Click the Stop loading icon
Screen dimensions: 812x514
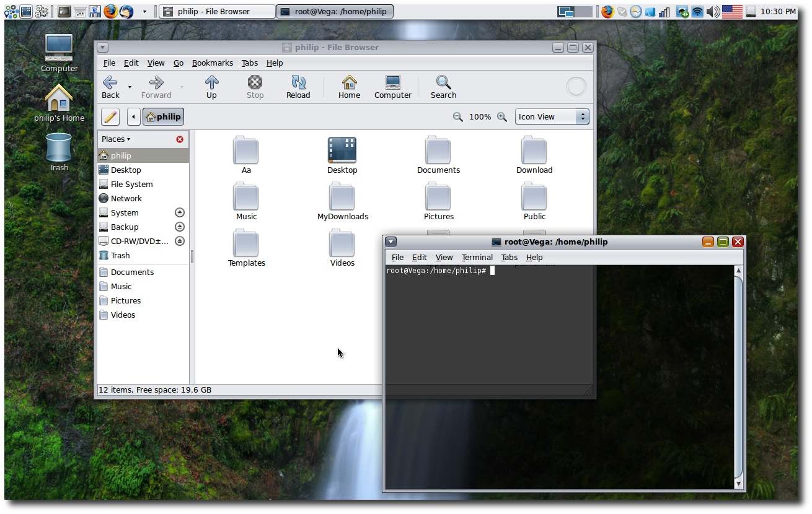(x=255, y=87)
